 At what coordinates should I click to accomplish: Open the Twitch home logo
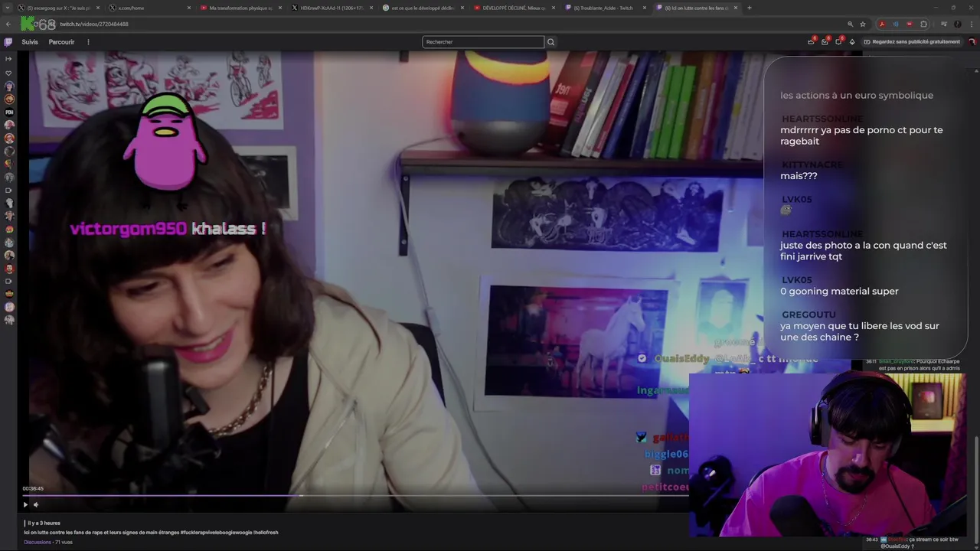pyautogui.click(x=8, y=41)
